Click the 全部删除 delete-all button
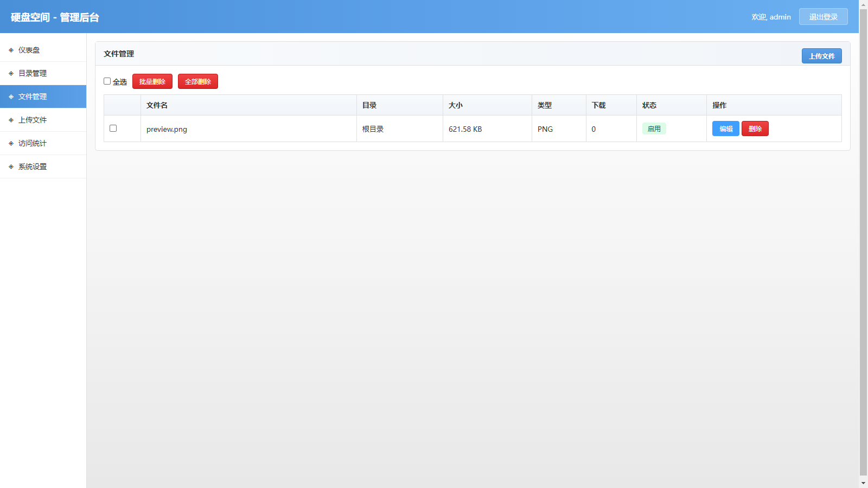 click(198, 81)
